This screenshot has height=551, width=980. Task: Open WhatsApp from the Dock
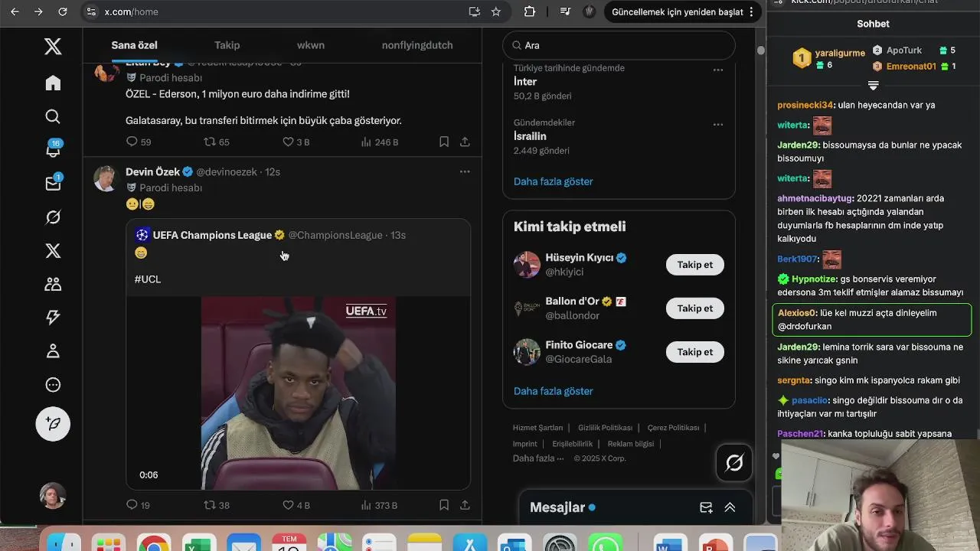tap(605, 542)
